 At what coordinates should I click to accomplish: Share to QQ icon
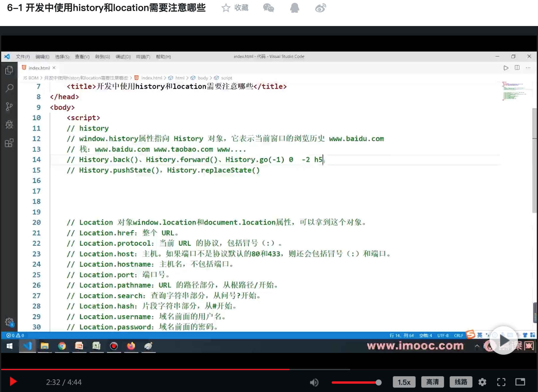294,8
